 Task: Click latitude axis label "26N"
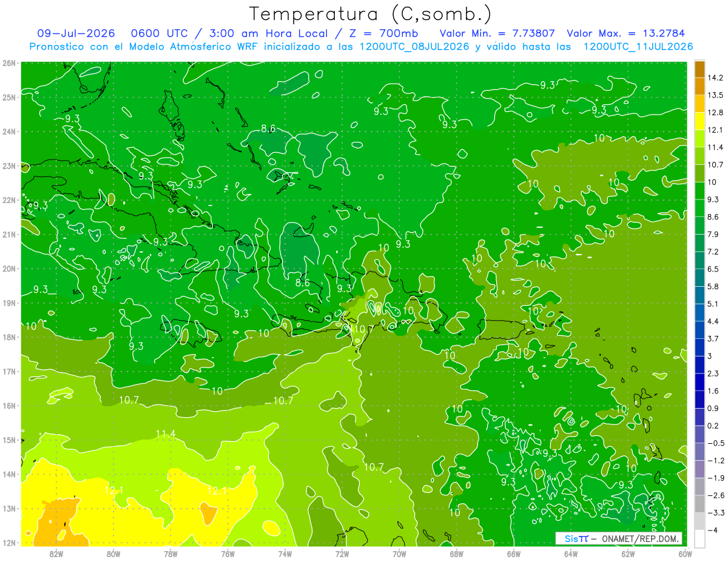(x=9, y=63)
